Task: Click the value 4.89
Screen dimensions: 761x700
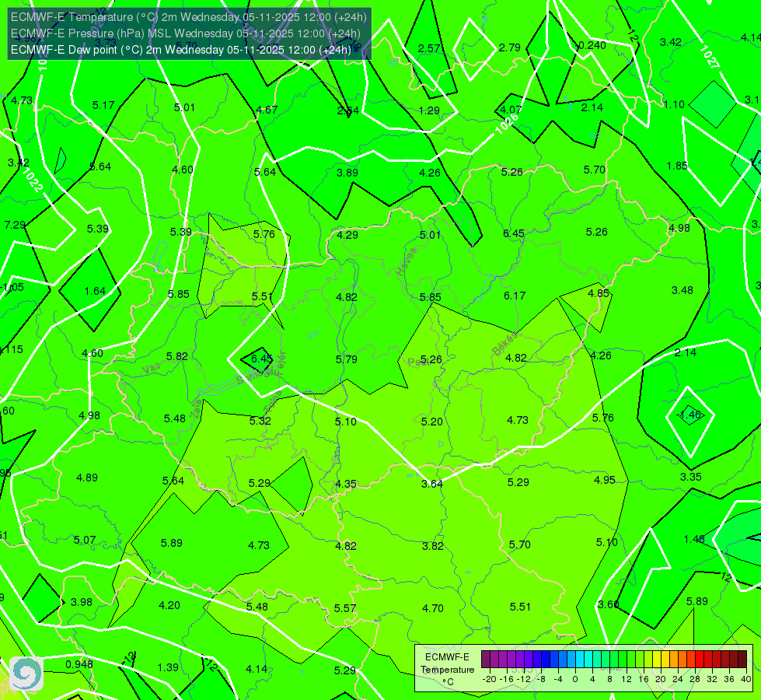Action: 87,478
